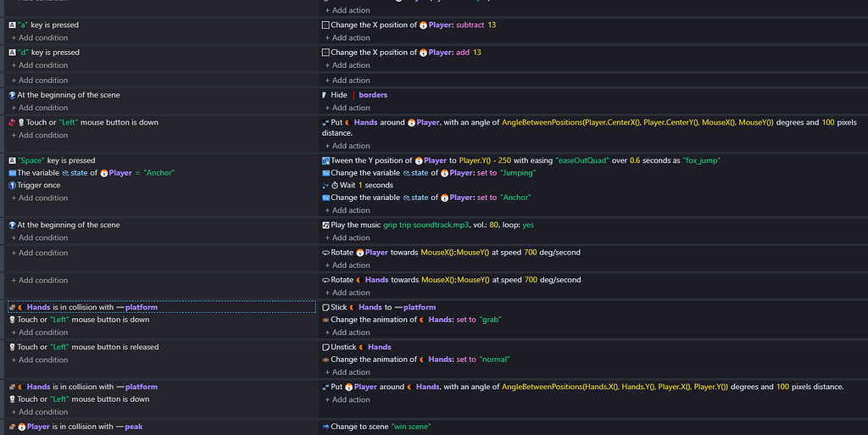This screenshot has width=868, height=435.
Task: Click the variable icon of the set to "Jumping" action
Action: click(x=325, y=173)
